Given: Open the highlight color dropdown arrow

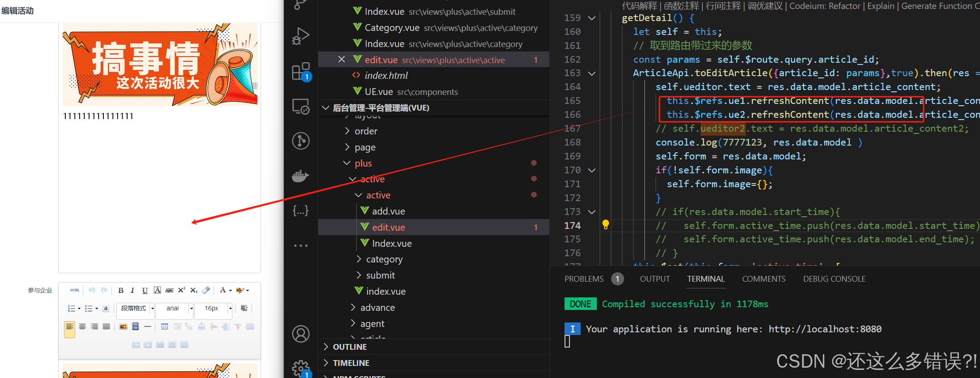Looking at the screenshot, I should [x=248, y=291].
